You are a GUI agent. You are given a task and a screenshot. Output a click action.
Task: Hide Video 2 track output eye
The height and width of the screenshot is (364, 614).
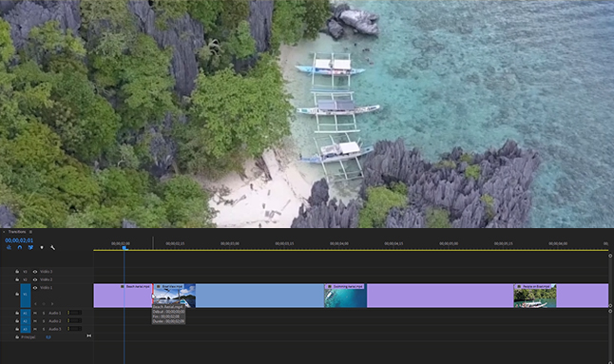click(35, 279)
